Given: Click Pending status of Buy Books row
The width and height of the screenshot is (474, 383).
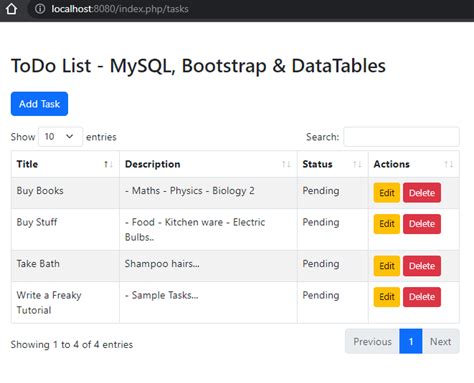Looking at the screenshot, I should pos(321,191).
